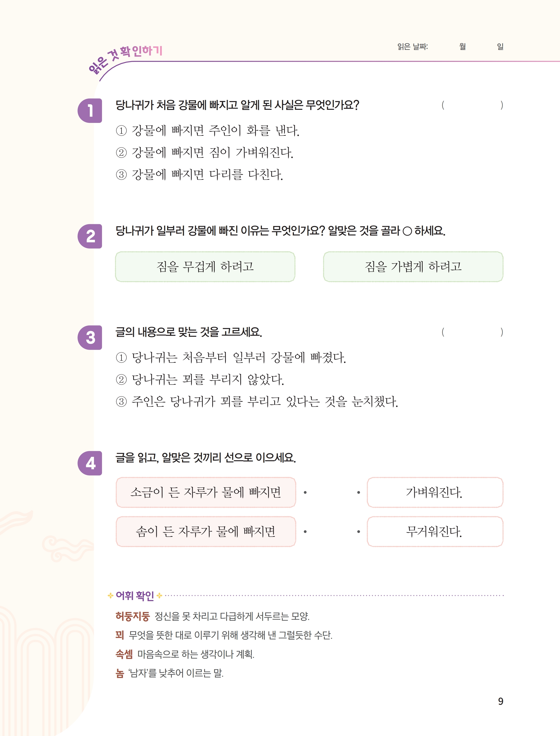Click the purple number 4 badge

[x=90, y=463]
